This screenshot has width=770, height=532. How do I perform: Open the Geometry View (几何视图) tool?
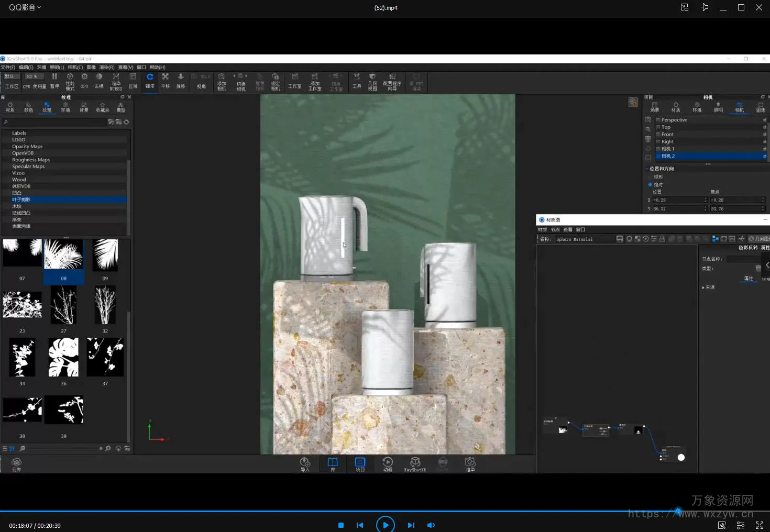(372, 82)
